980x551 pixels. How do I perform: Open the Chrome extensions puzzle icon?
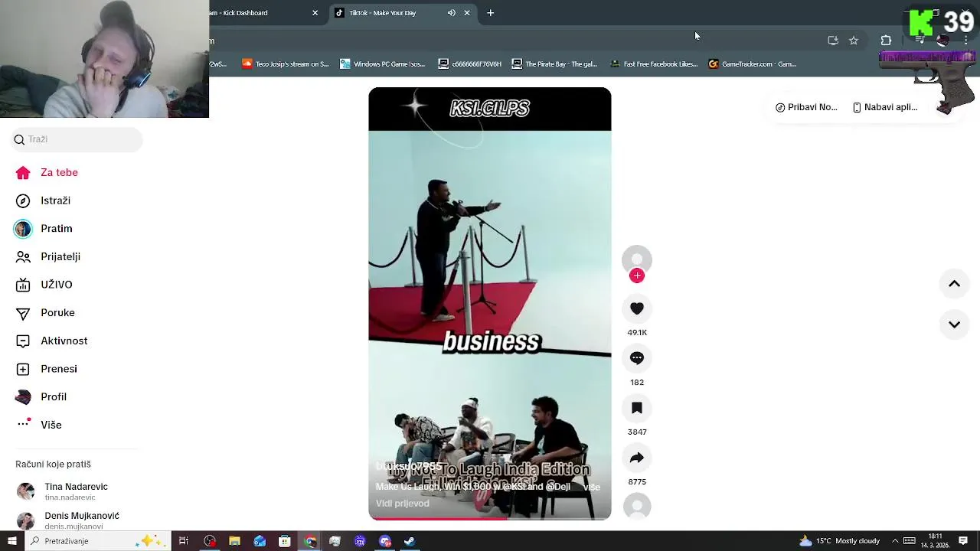click(886, 41)
